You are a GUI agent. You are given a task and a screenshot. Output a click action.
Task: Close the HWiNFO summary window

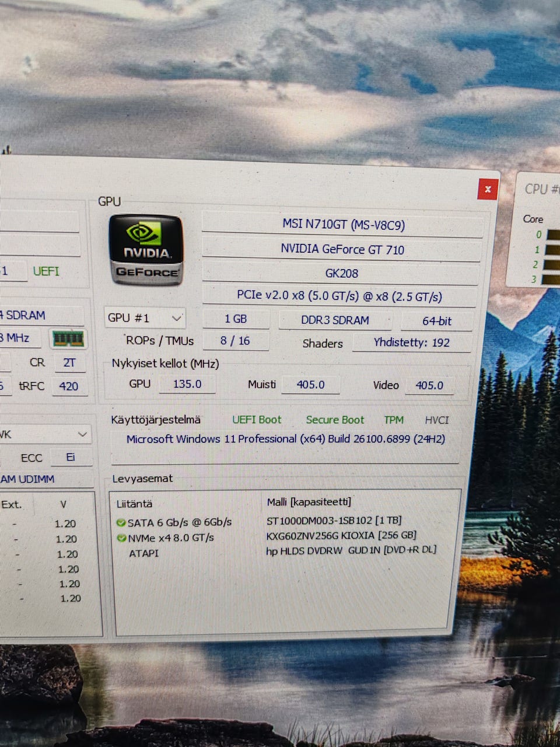point(488,189)
